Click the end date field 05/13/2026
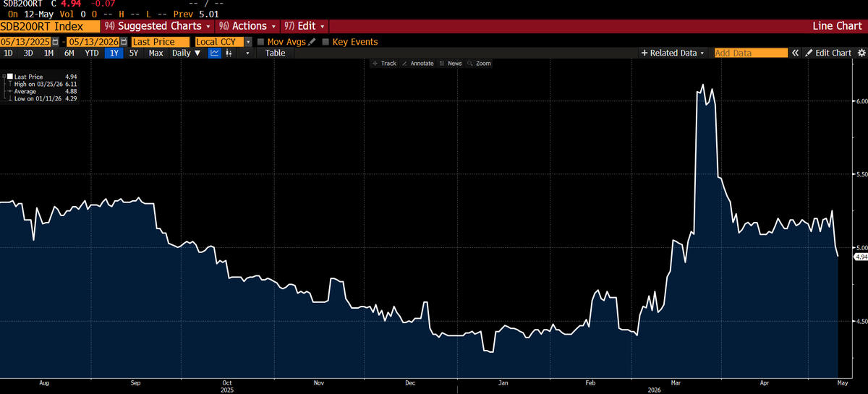868x394 pixels. (94, 42)
